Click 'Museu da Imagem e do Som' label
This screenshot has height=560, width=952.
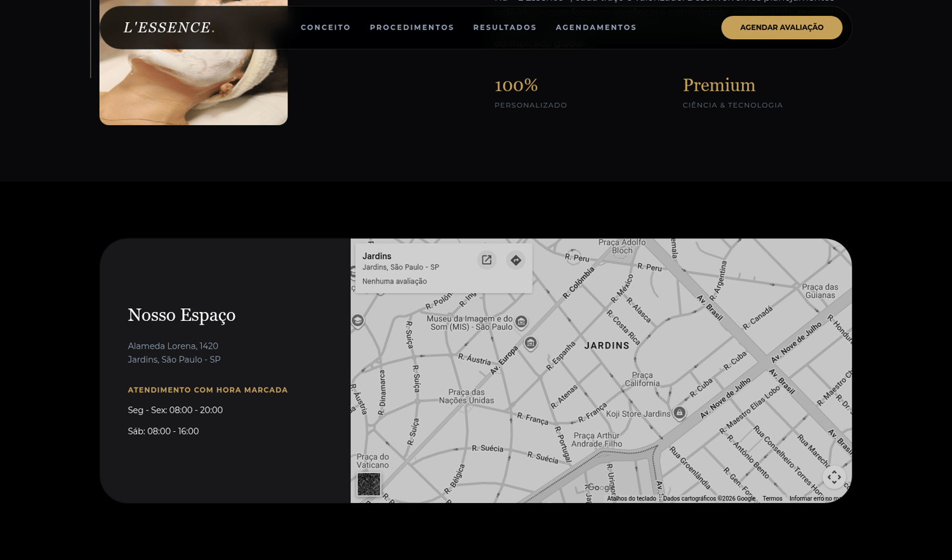[470, 323]
